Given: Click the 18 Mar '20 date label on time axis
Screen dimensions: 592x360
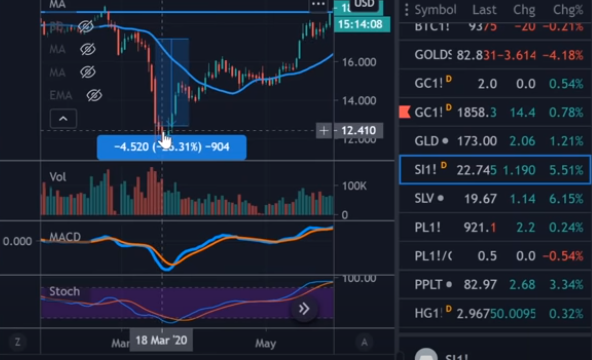Looking at the screenshot, I should [161, 340].
